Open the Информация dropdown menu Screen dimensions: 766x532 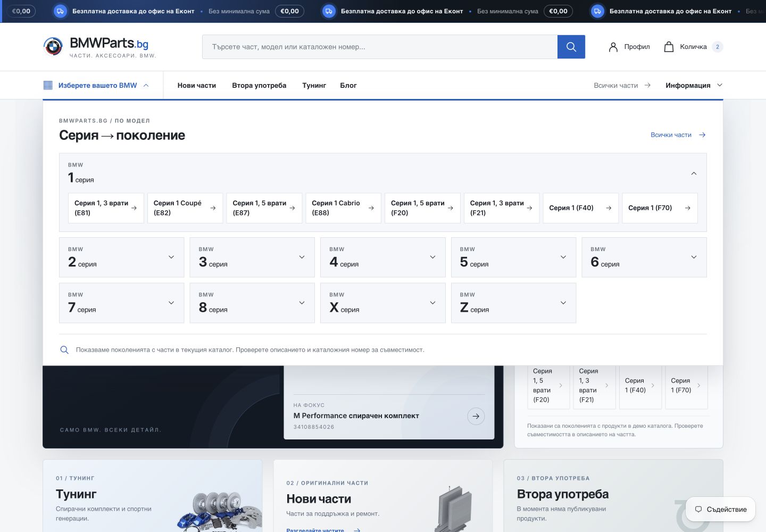pos(694,85)
